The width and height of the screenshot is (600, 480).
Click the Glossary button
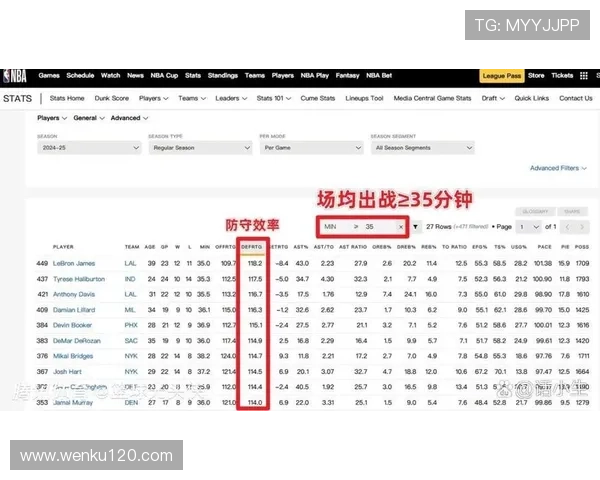pyautogui.click(x=535, y=212)
